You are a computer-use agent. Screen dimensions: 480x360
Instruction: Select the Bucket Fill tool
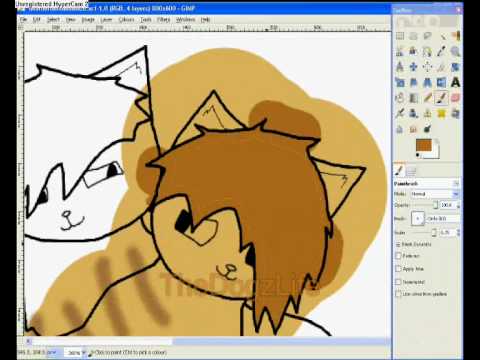click(x=400, y=98)
